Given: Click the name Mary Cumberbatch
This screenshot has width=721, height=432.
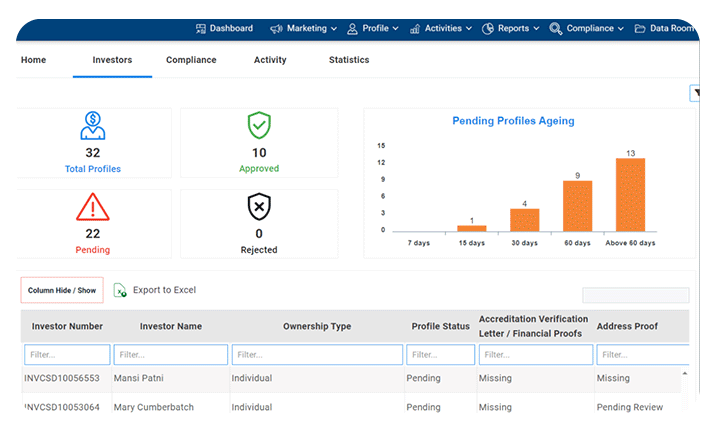Looking at the screenshot, I should coord(154,407).
